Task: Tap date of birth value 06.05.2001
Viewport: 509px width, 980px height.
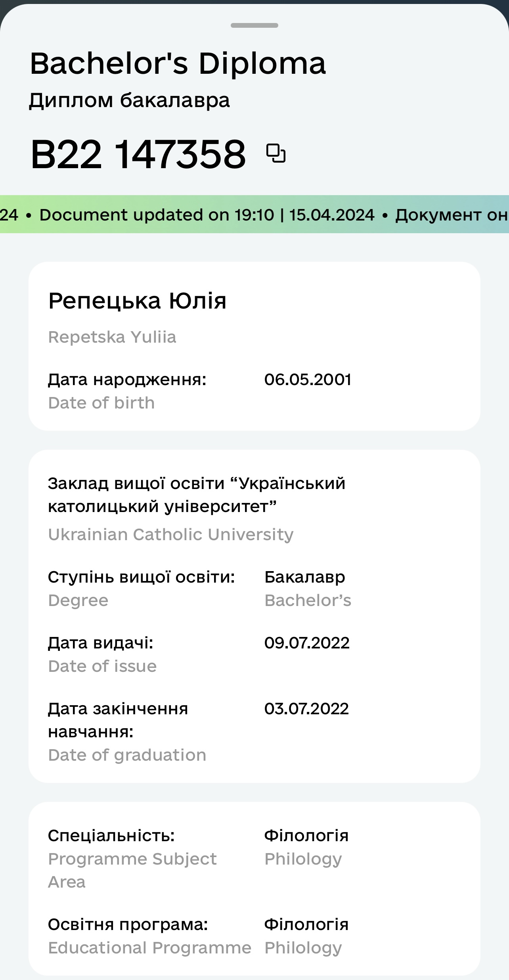Action: tap(308, 380)
